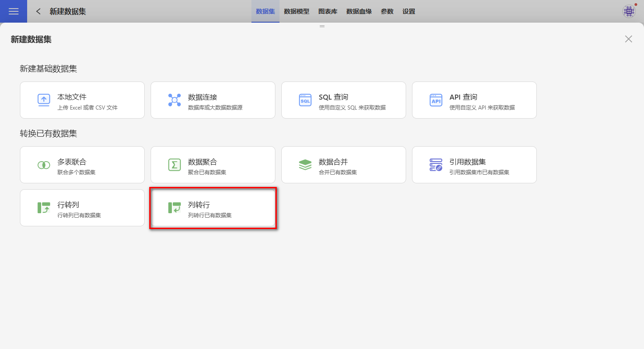The width and height of the screenshot is (644, 349).
Task: Click the row-to-column pivot icon
Action: [44, 208]
